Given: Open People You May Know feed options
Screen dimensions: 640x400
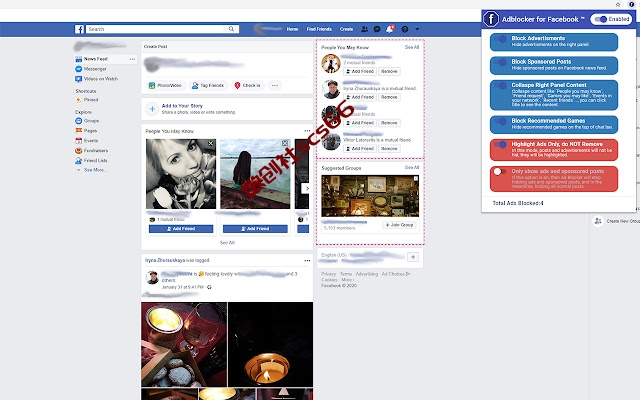Looking at the screenshot, I should coord(307,131).
